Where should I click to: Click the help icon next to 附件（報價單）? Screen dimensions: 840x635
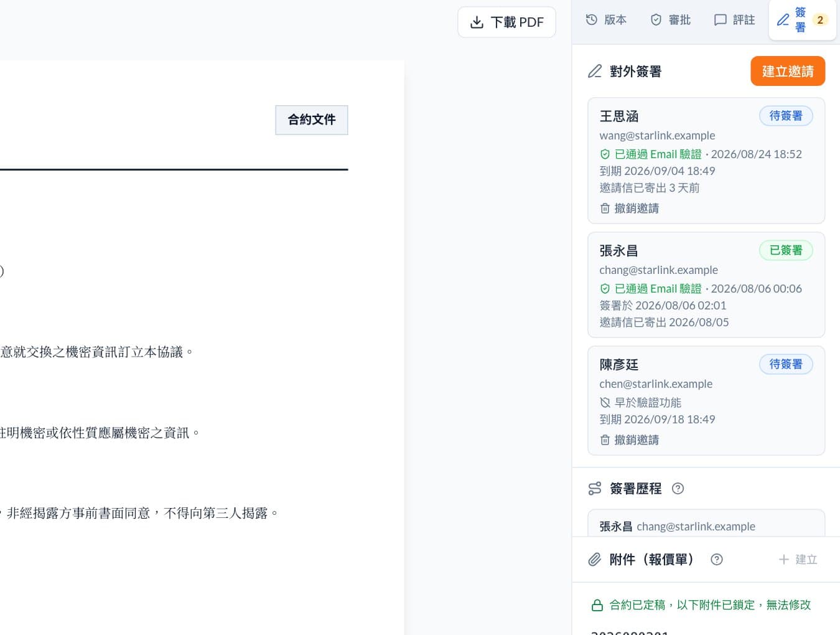click(717, 559)
